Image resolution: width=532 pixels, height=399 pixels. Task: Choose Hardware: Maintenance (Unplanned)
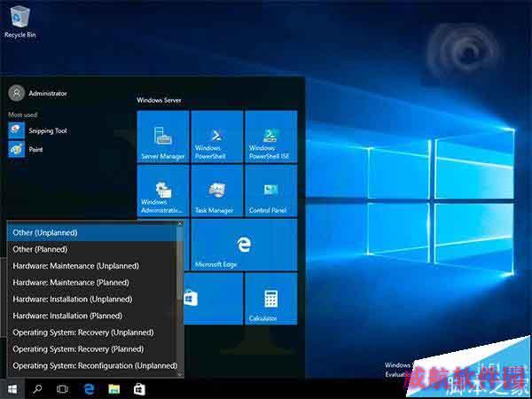tap(91, 266)
